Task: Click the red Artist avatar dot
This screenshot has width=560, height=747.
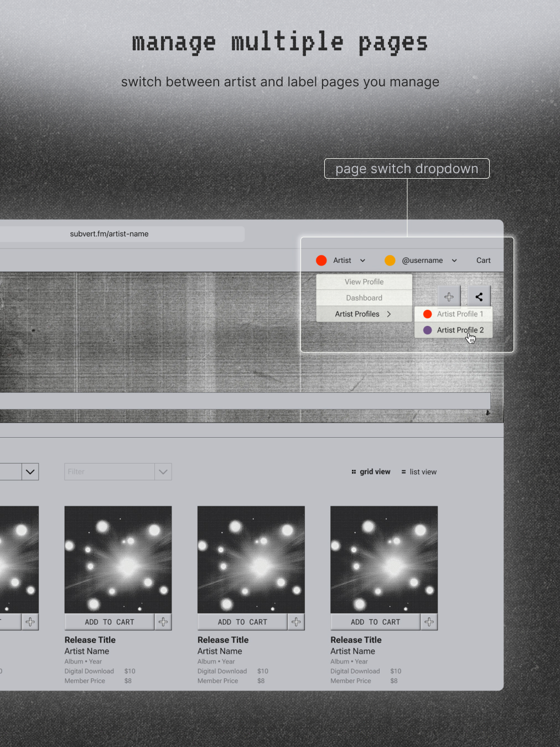Action: pyautogui.click(x=321, y=261)
